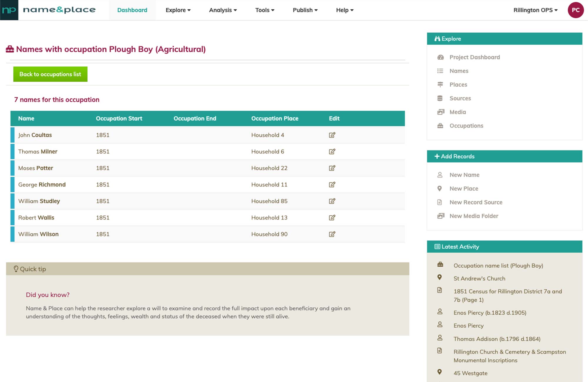
Task: Open the PC user avatar menu
Action: 575,10
